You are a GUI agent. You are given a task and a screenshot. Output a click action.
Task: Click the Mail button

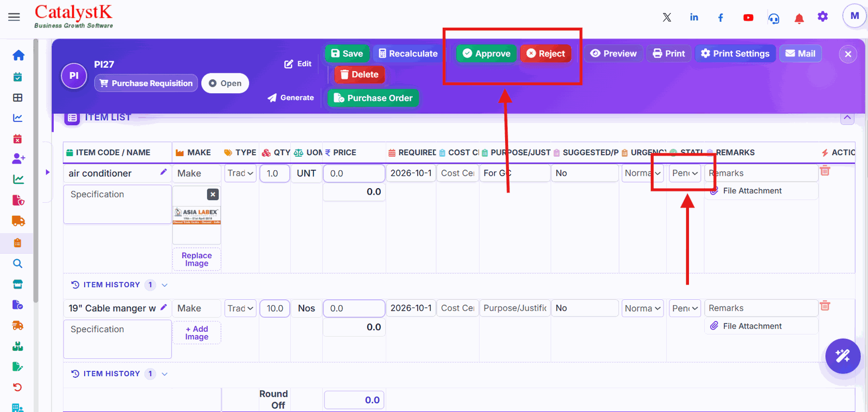(x=800, y=53)
